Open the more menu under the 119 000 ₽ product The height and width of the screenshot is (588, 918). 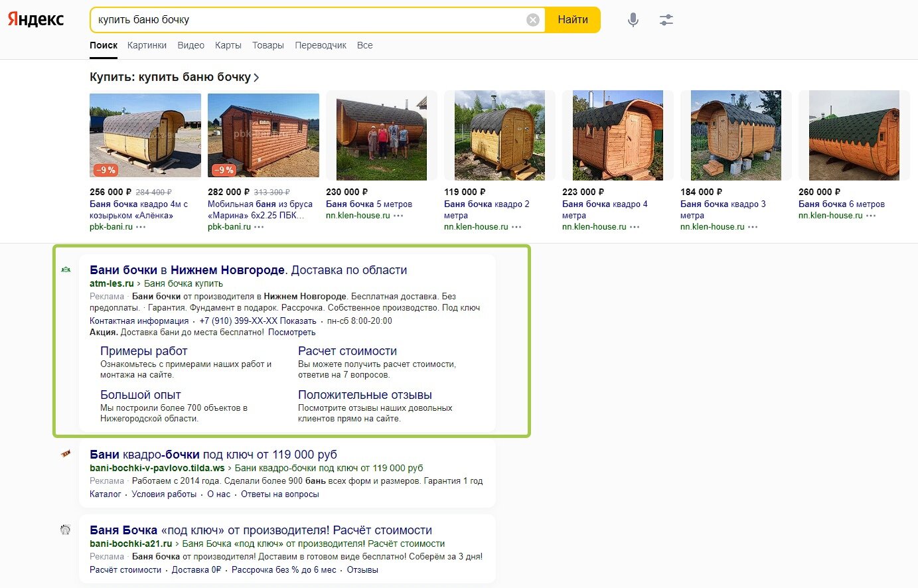coord(516,227)
